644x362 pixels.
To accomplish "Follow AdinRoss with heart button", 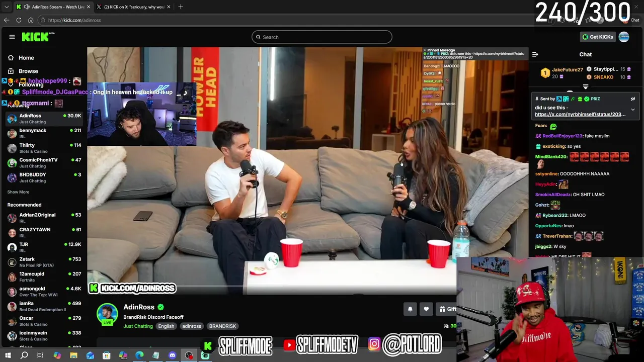I will pos(426,309).
